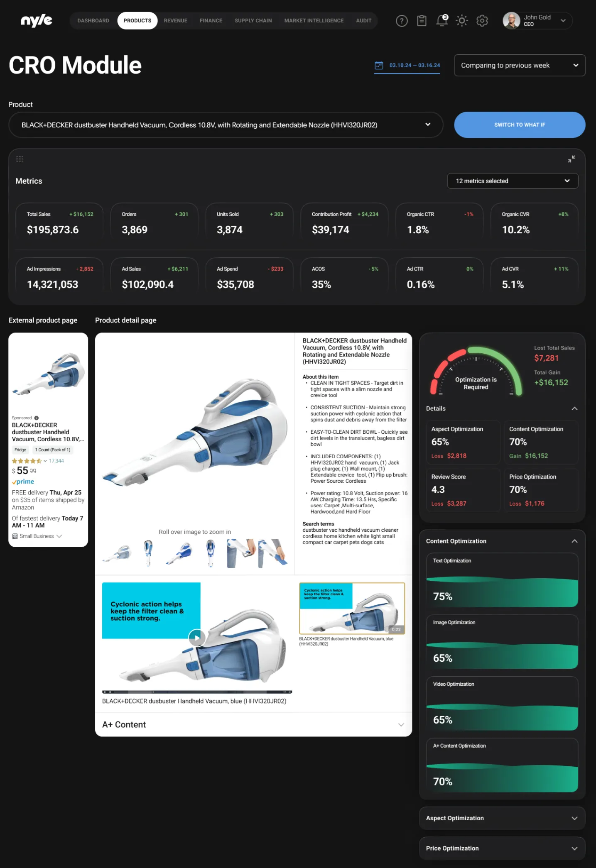This screenshot has height=868, width=596.
Task: Open the clipboard notes icon
Action: [x=422, y=21]
